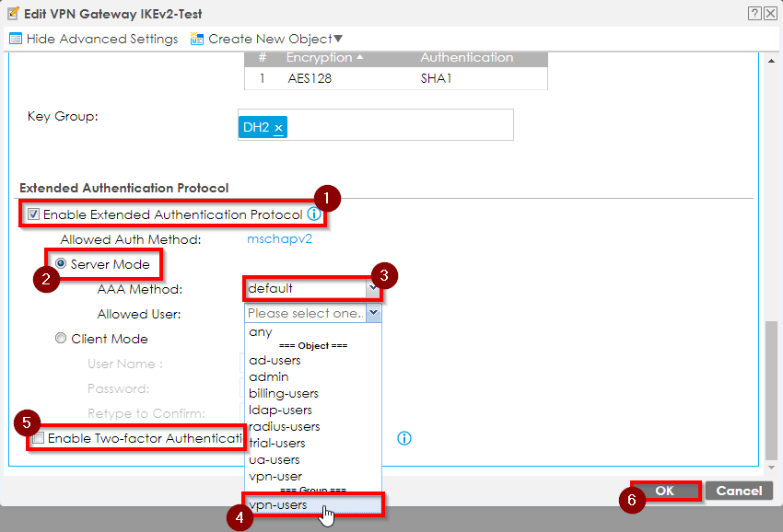Viewport: 783px width, 532px height.
Task: Click the Cancel button
Action: 739,491
